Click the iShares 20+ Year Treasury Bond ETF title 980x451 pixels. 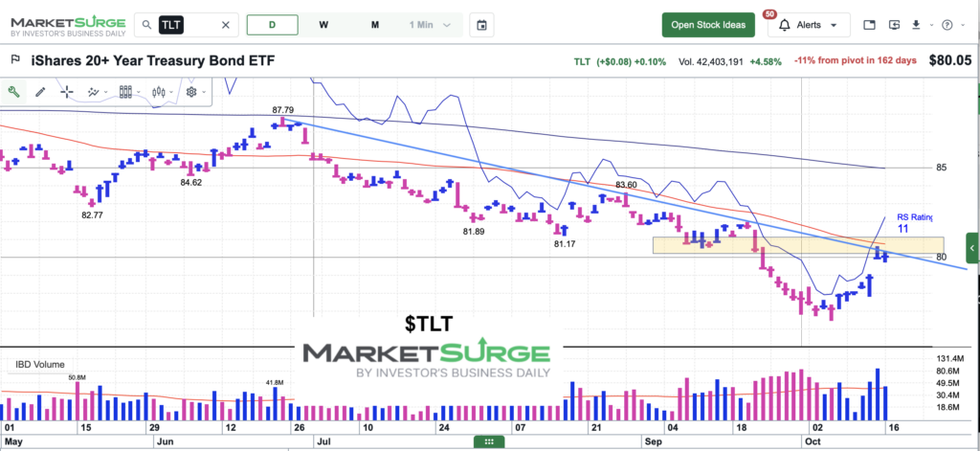[152, 60]
